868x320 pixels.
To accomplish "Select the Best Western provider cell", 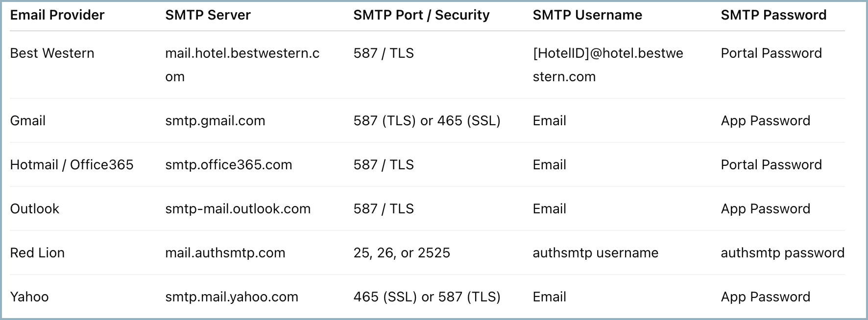I will click(x=52, y=53).
